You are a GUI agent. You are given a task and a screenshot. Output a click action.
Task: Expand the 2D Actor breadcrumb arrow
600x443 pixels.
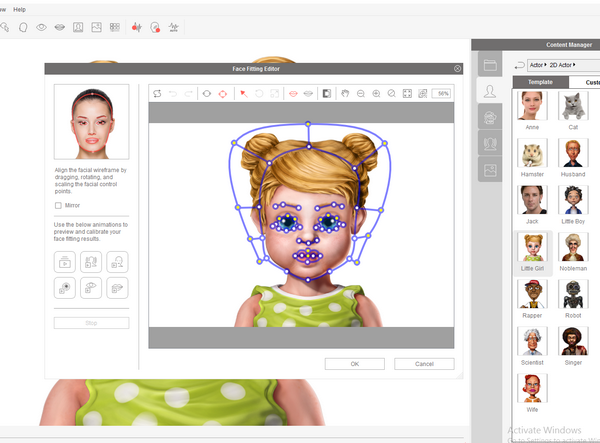(574, 65)
